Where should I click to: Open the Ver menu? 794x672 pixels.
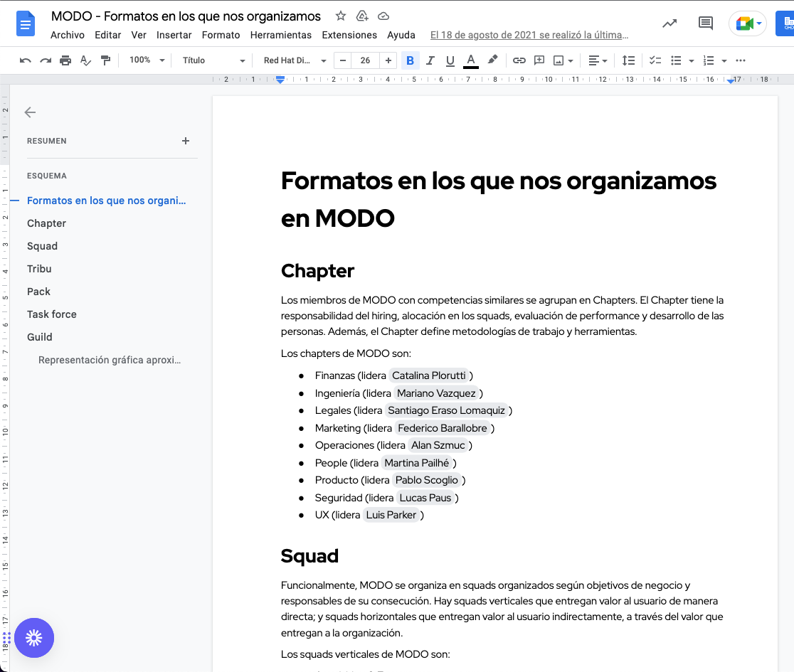point(139,35)
